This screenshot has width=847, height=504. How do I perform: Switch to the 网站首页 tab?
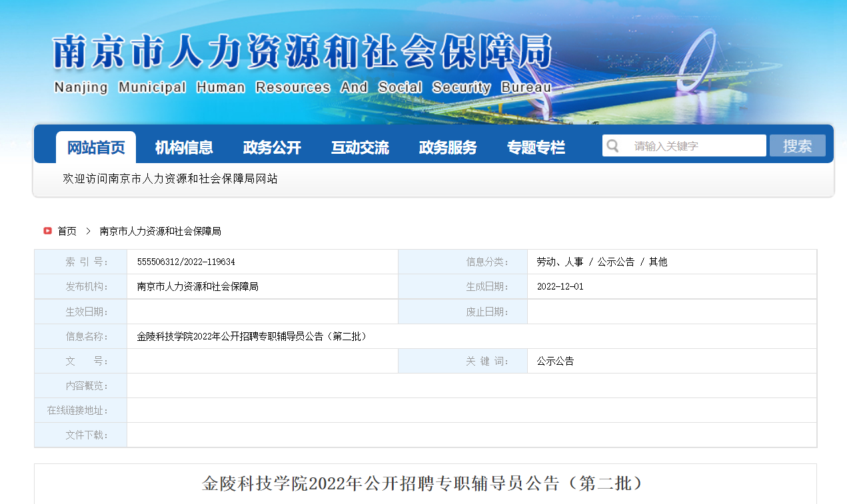pyautogui.click(x=96, y=148)
